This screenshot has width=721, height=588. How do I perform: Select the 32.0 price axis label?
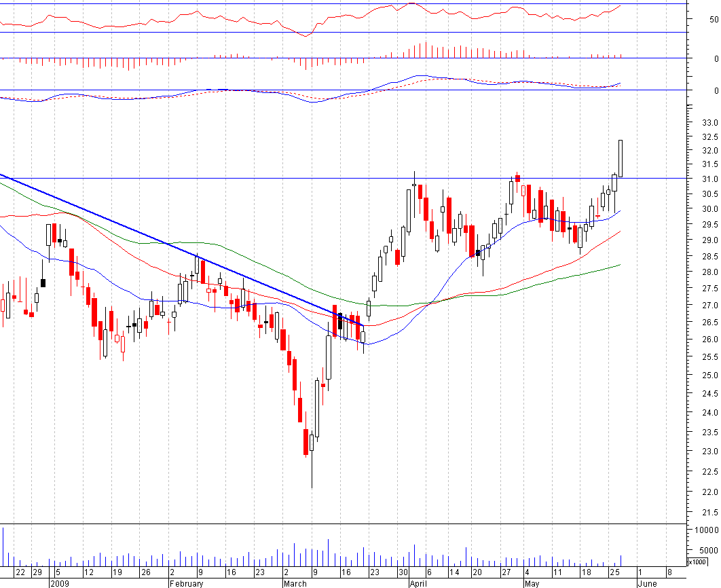point(709,150)
